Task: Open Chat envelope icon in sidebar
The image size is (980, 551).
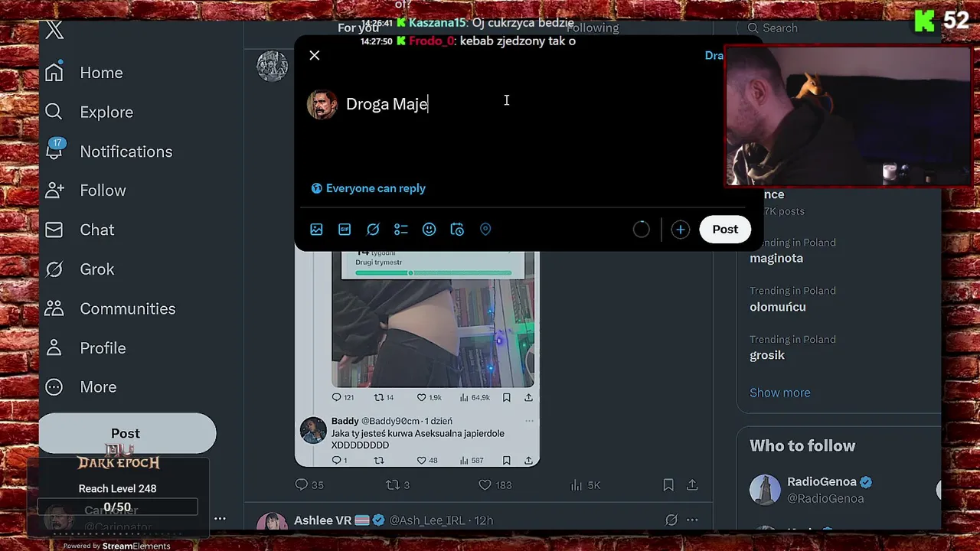Action: tap(54, 230)
